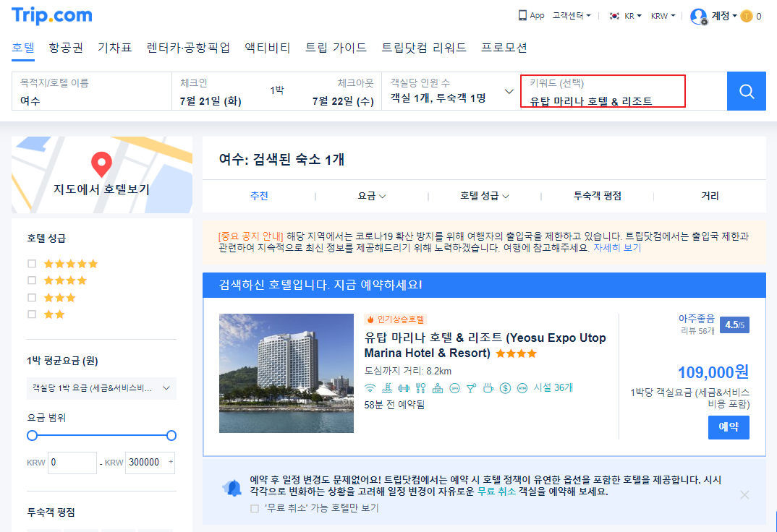Click the Korean flag icon

pos(614,16)
